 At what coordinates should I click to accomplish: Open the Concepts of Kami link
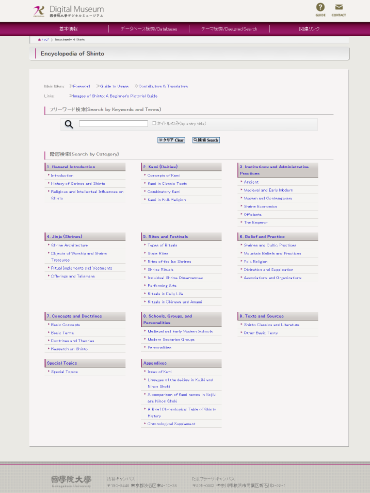click(x=164, y=175)
